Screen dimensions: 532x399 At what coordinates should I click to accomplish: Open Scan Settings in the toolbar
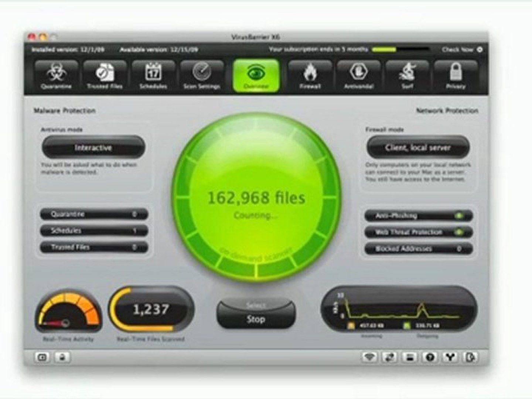click(202, 76)
